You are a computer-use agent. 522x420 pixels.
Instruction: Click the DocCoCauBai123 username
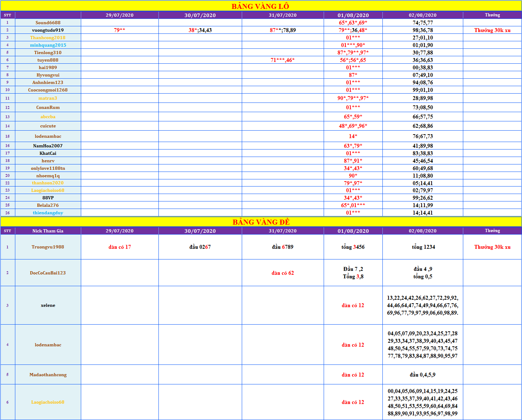point(48,273)
